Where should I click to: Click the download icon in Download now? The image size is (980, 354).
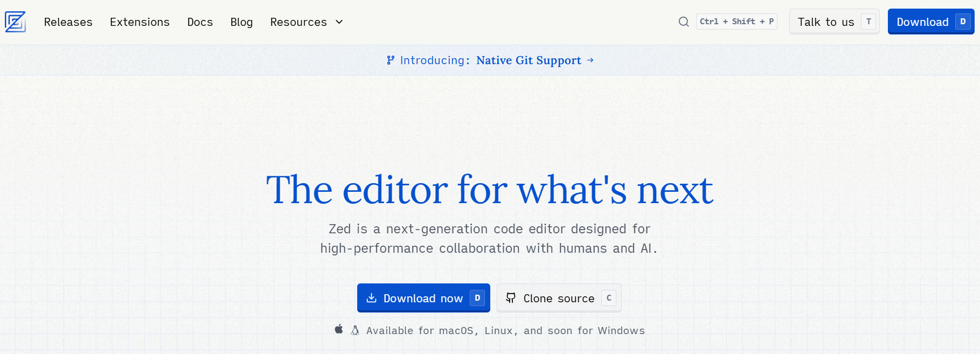click(x=371, y=298)
